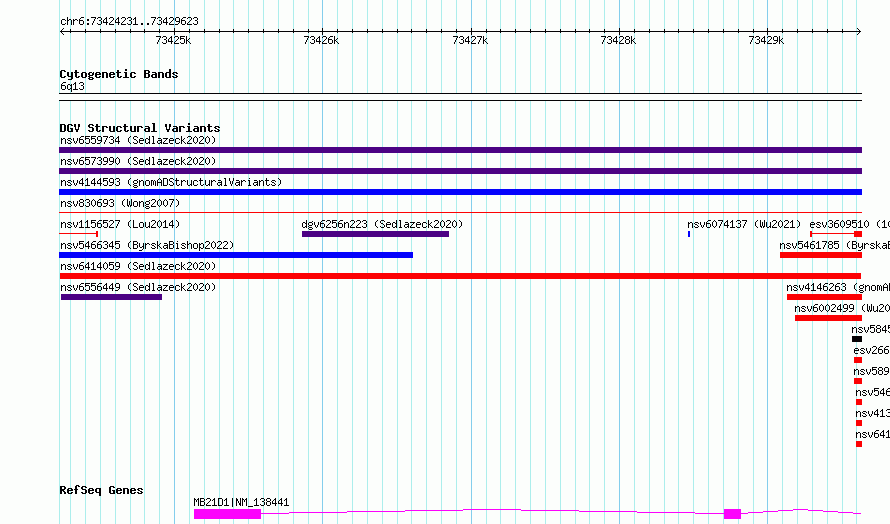Click the esv3609510 variant label

coord(849,224)
